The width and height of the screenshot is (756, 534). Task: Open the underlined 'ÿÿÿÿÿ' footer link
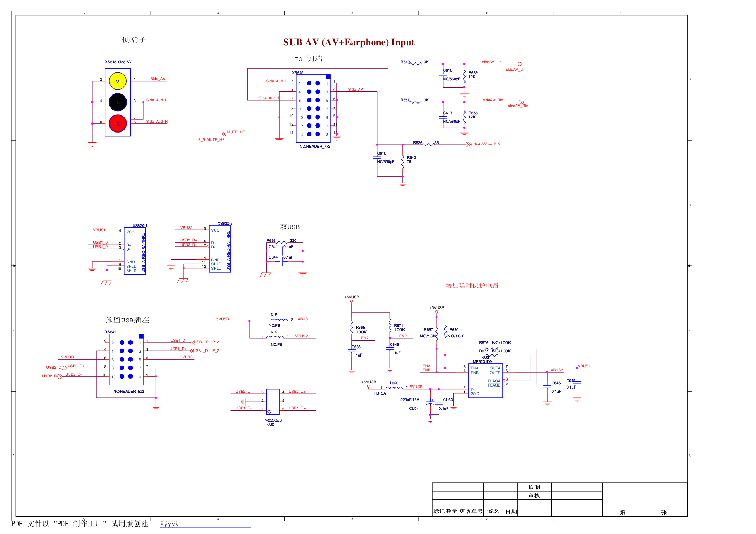click(x=169, y=524)
